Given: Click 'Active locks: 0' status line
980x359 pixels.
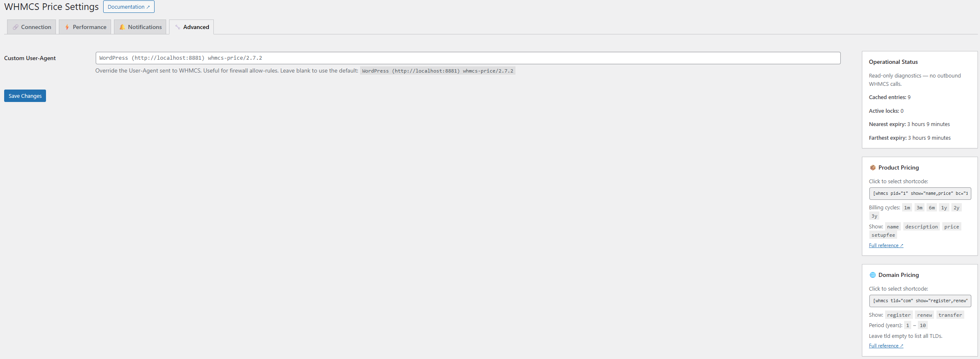Looking at the screenshot, I should click(x=886, y=111).
